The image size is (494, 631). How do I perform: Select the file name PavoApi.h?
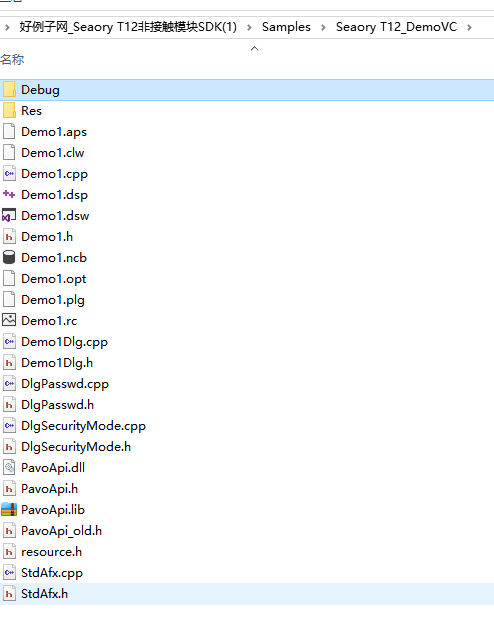coord(49,489)
